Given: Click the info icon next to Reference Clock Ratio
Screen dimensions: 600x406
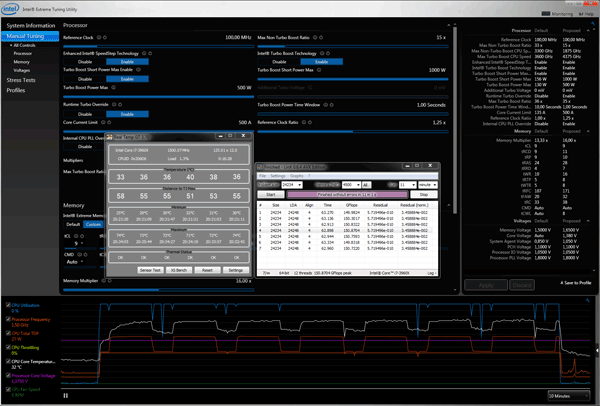Looking at the screenshot, I should tap(304, 122).
